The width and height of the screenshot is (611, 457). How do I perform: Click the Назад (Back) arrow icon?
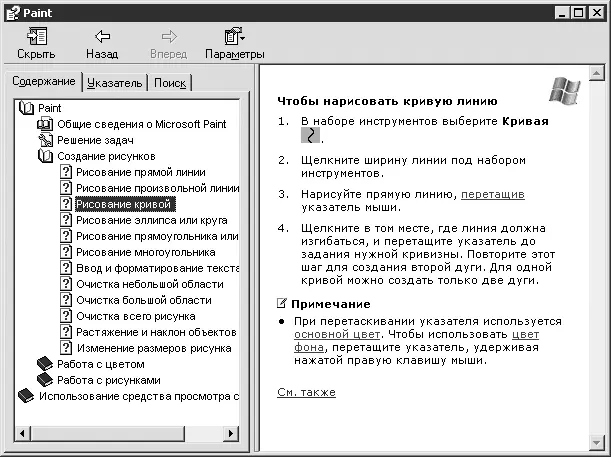[101, 36]
